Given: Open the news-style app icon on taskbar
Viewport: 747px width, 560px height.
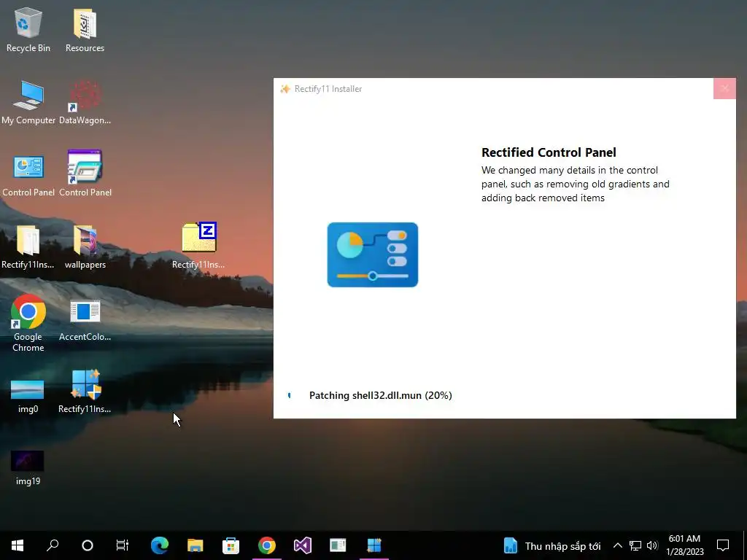Looking at the screenshot, I should (x=338, y=545).
